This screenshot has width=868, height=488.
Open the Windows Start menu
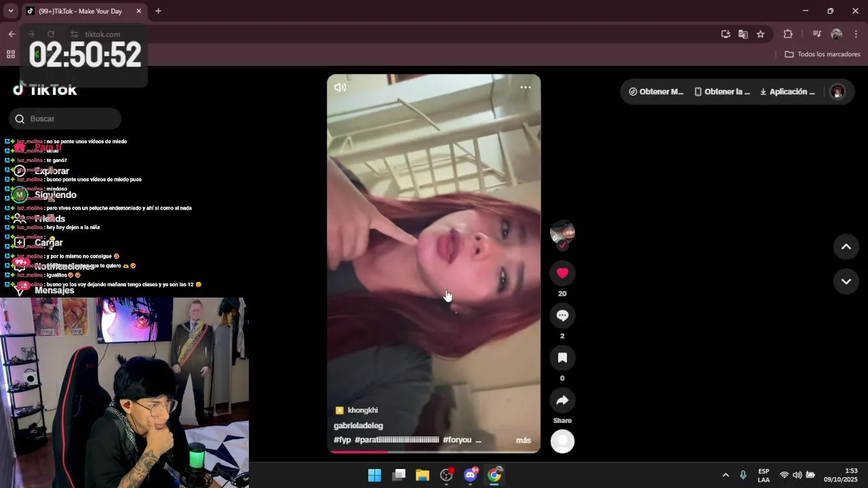[374, 475]
